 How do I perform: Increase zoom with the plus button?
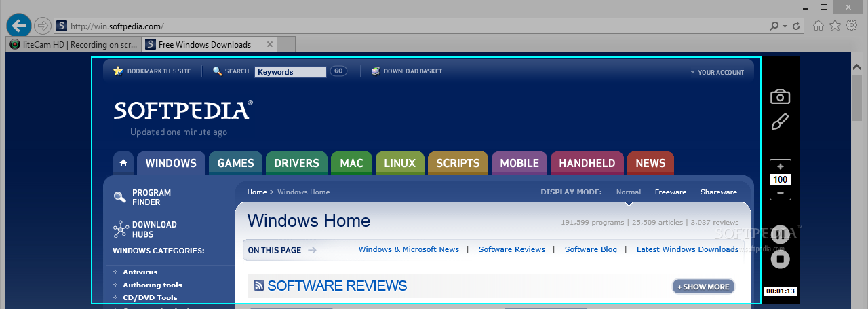point(781,166)
